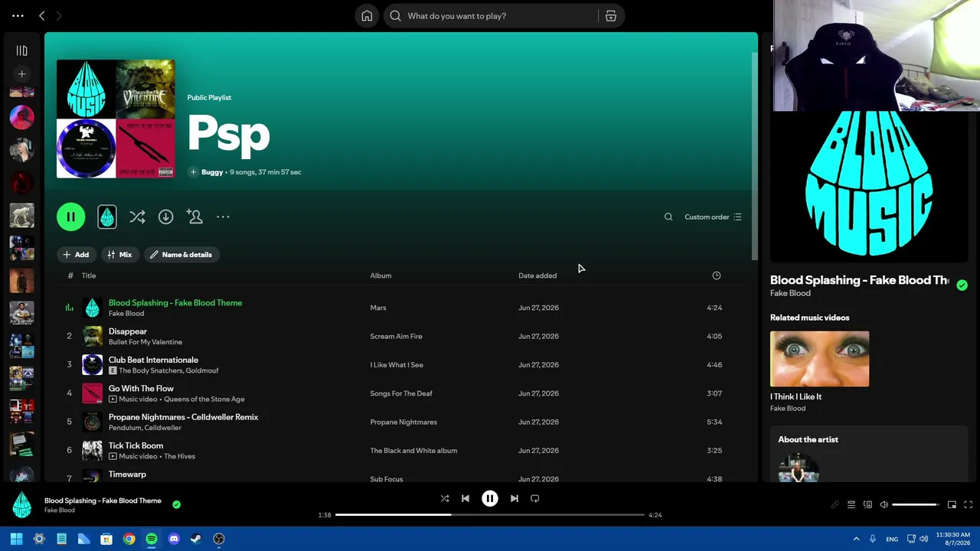Open the Windows Start button
The image size is (980, 551).
click(16, 539)
